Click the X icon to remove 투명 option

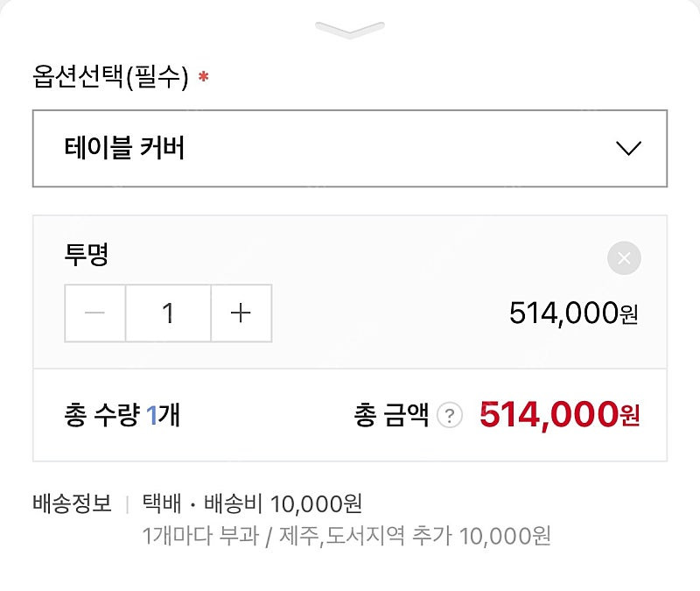(623, 256)
